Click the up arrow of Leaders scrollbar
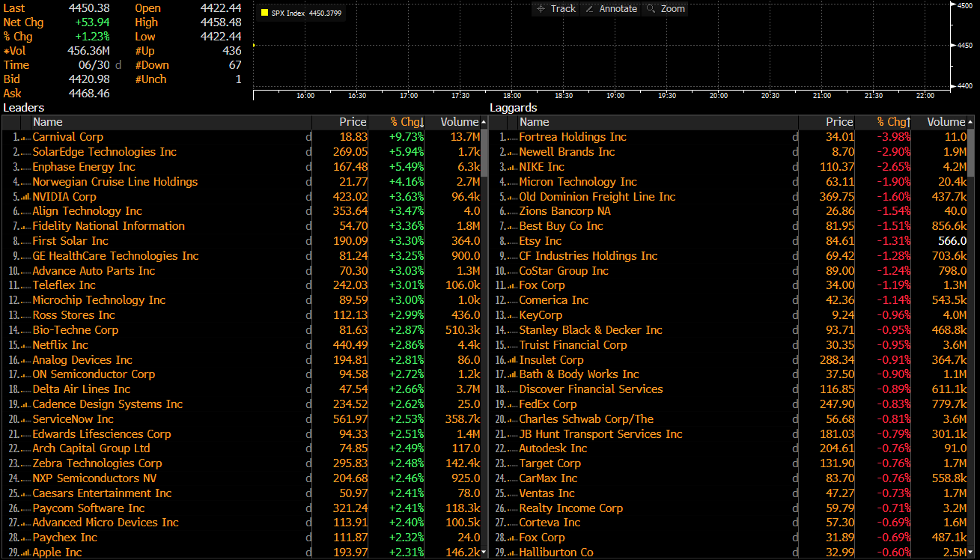Viewport: 980px width, 560px height. click(484, 122)
